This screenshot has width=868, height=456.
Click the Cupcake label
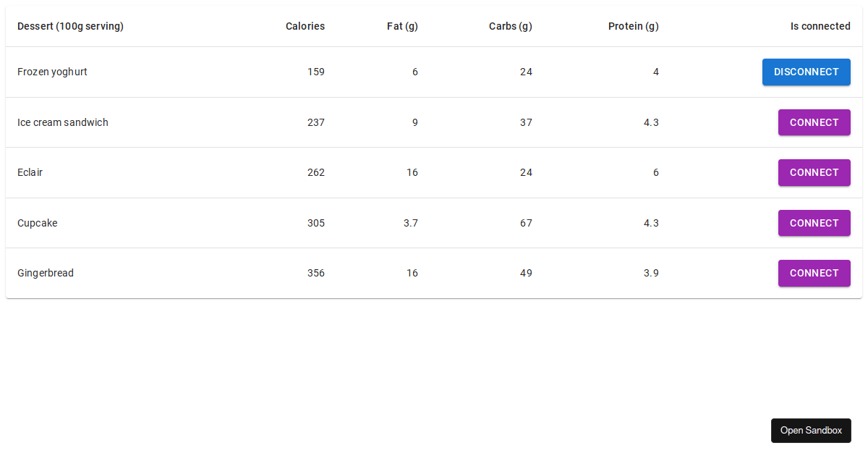point(37,223)
